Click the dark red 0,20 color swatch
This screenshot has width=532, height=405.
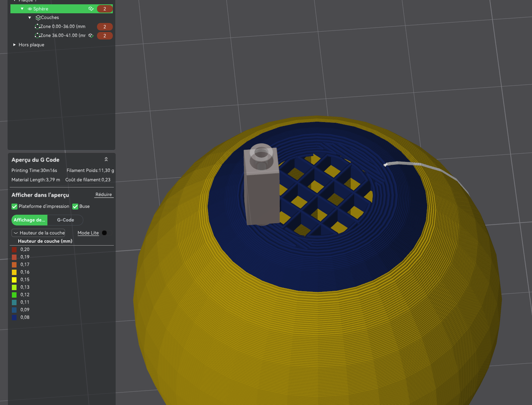tap(14, 250)
